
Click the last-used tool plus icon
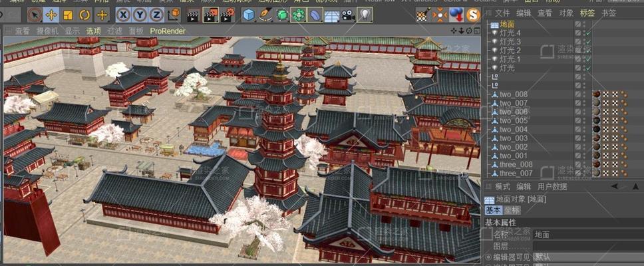102,15
